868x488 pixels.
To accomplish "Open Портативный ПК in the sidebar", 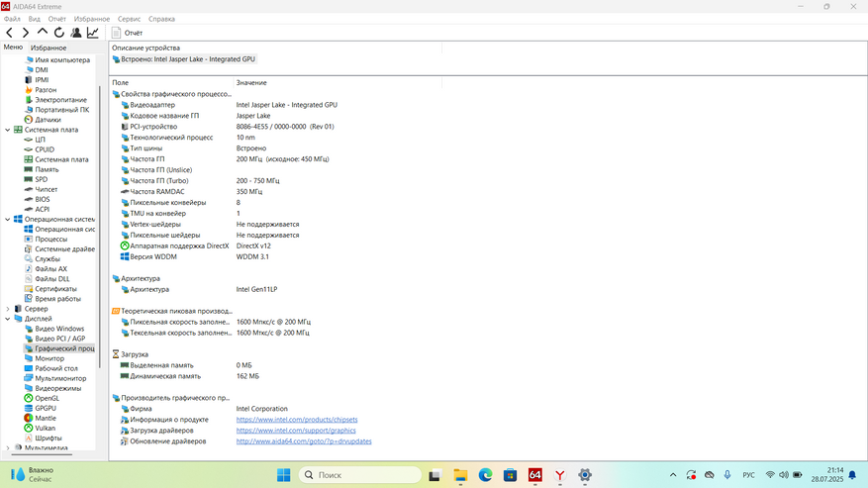I will 57,110.
